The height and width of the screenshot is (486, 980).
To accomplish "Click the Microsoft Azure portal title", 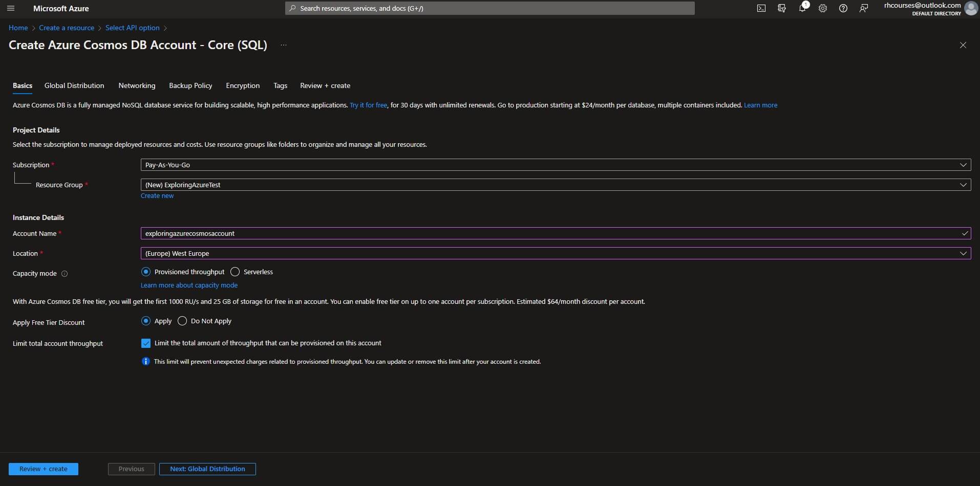I will point(61,8).
